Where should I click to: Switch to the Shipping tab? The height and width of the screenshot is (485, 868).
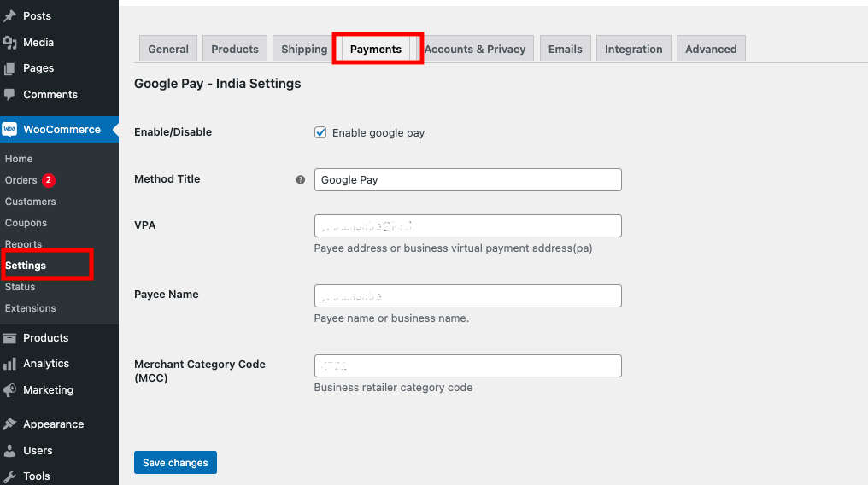[x=304, y=50]
